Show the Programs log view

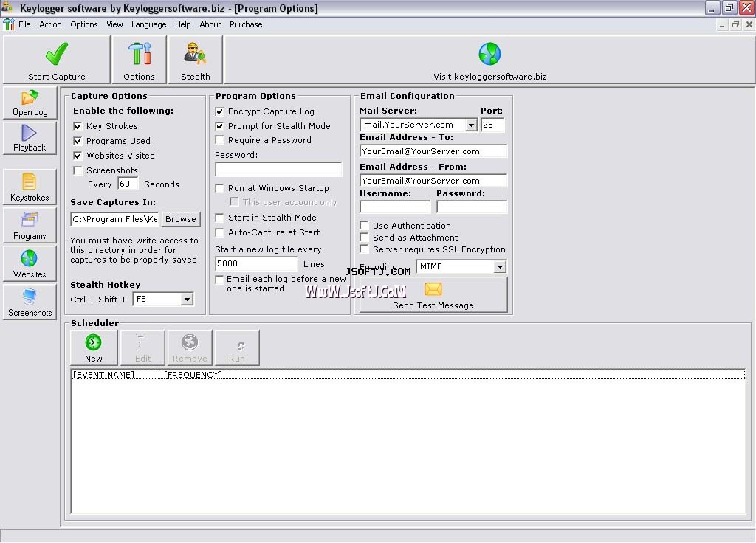click(30, 226)
